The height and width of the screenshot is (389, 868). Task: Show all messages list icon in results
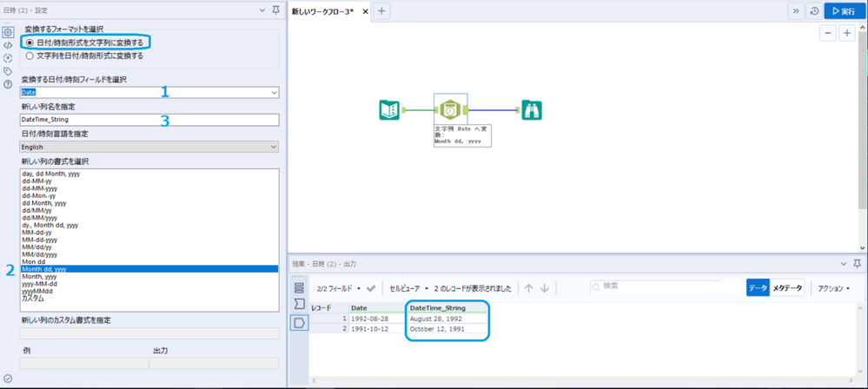click(x=300, y=287)
